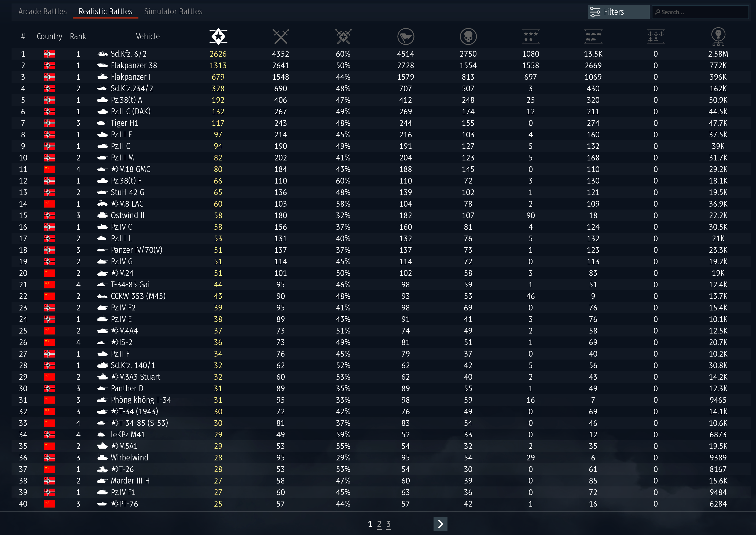The height and width of the screenshot is (535, 756).
Task: Select the IS-2 vehicle name
Action: click(x=122, y=342)
